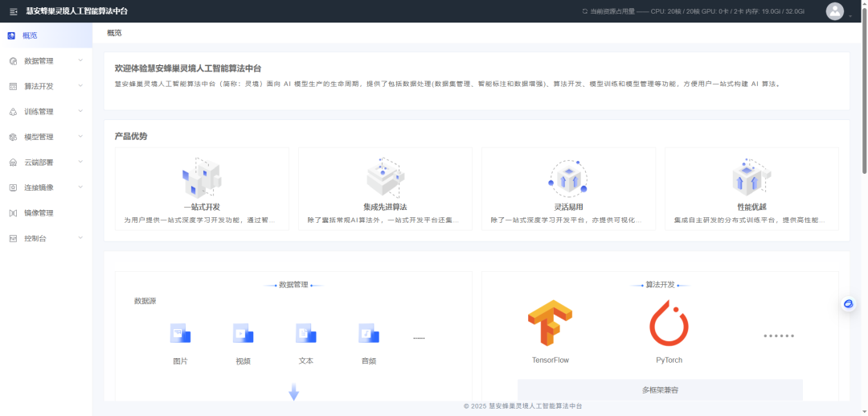Click the 音频 data source icon
This screenshot has height=416, width=868.
coord(368,333)
